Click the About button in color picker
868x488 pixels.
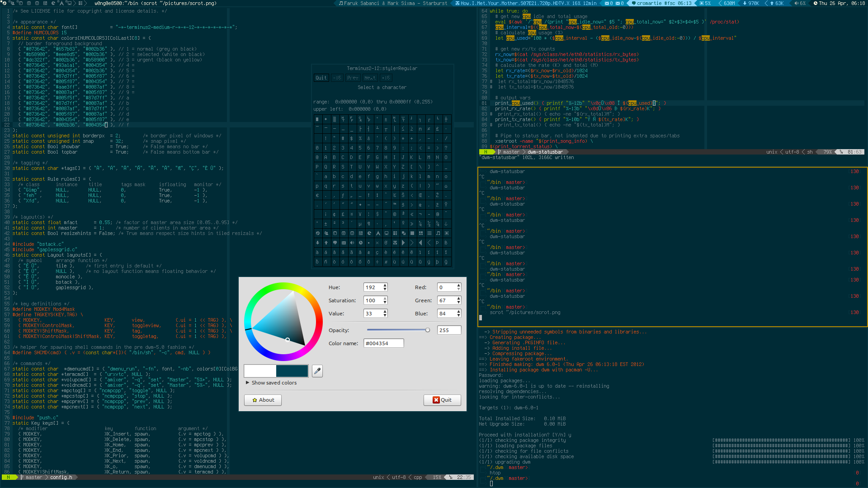coord(263,400)
